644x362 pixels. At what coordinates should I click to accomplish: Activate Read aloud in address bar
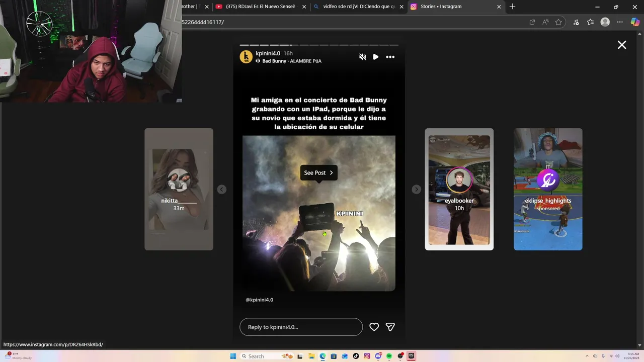[x=545, y=22]
